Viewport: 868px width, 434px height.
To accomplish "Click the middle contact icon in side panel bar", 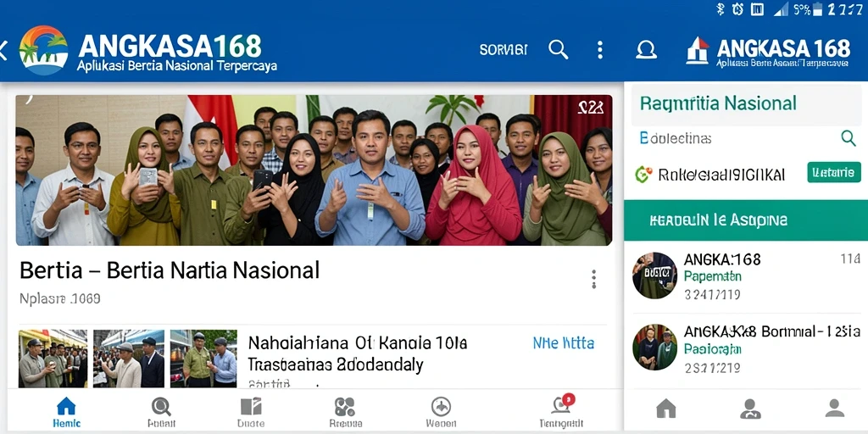I will pyautogui.click(x=750, y=409).
